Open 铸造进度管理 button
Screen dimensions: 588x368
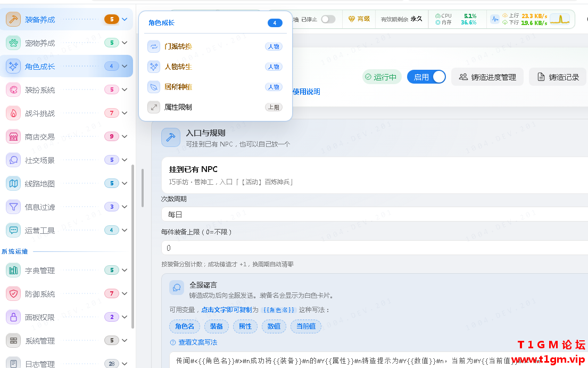[x=487, y=77]
